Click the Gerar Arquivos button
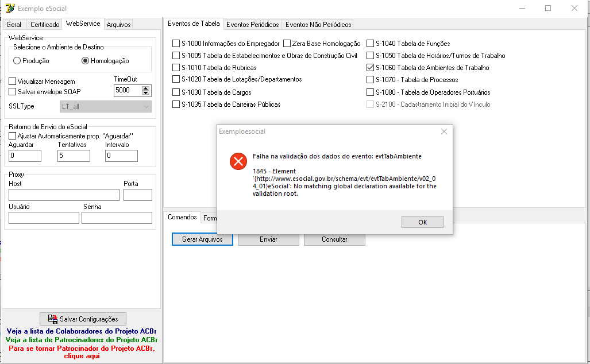Image resolution: width=590 pixels, height=364 pixels. [202, 239]
